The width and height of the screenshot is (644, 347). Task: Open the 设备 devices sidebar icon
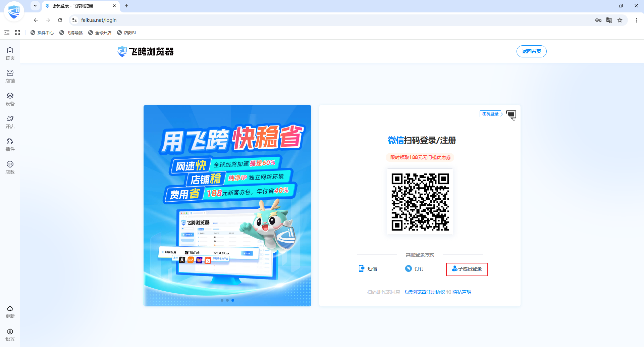click(x=10, y=99)
